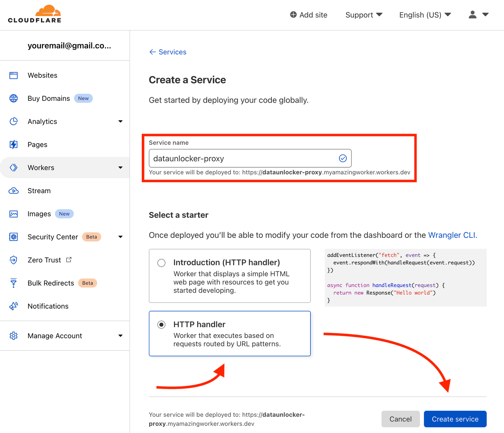Open the Images section icon
504x433 pixels.
tap(13, 214)
